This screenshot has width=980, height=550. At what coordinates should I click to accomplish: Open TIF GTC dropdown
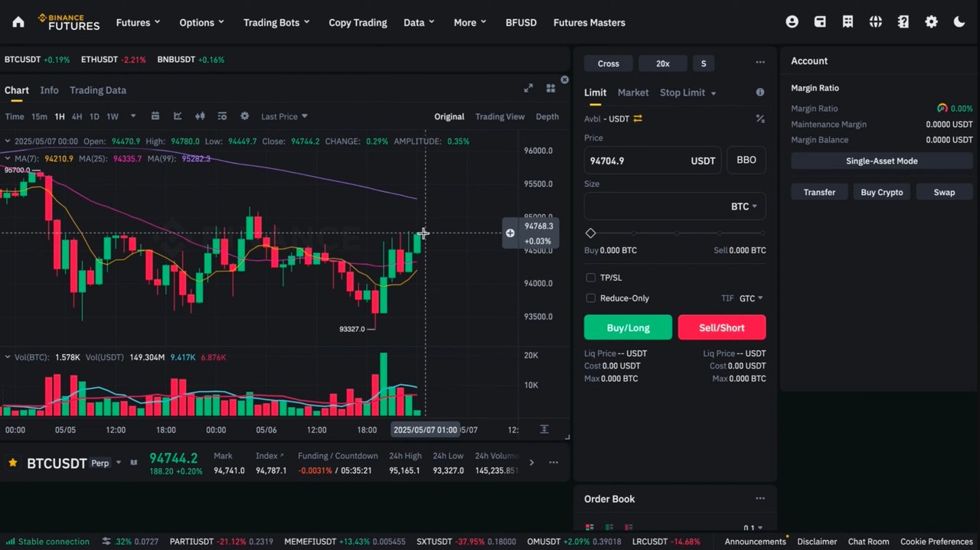pyautogui.click(x=751, y=298)
